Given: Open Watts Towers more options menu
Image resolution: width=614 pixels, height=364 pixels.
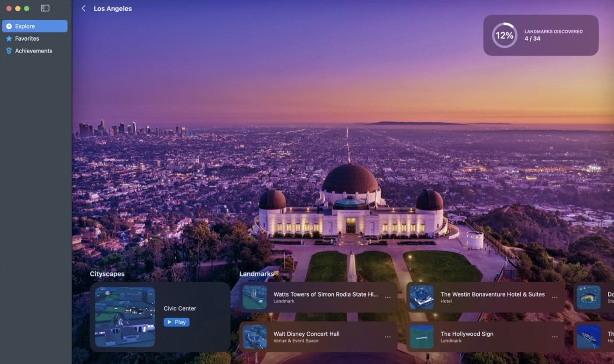Looking at the screenshot, I should pyautogui.click(x=388, y=297).
